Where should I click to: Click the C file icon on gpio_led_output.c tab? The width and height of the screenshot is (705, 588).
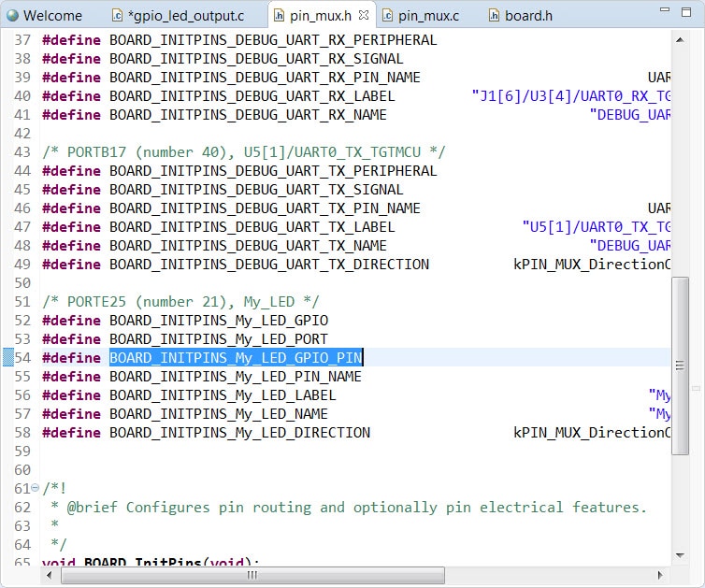[x=117, y=15]
